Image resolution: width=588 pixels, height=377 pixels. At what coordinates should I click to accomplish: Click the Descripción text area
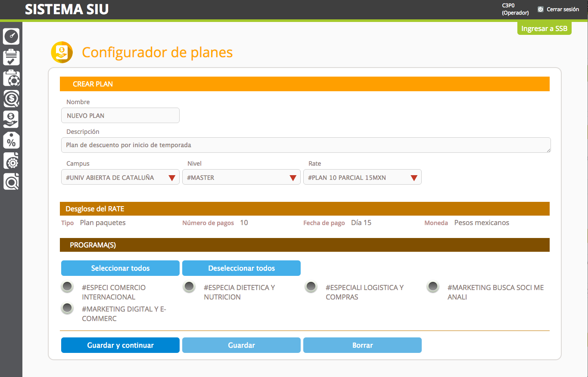306,145
